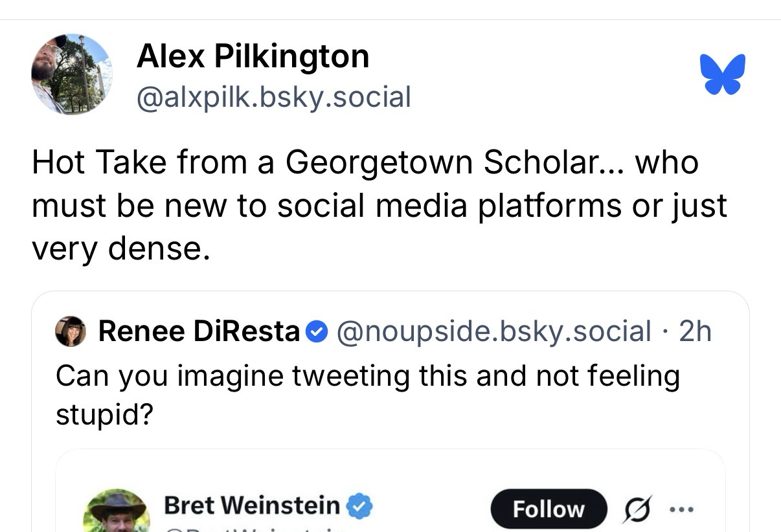Click the Alex Pilkington display name
This screenshot has width=781, height=532.
(253, 56)
